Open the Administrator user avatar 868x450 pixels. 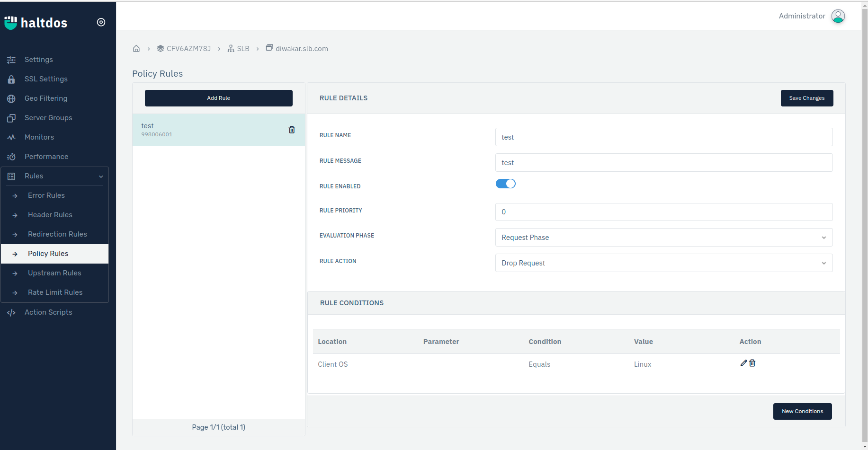click(x=838, y=16)
